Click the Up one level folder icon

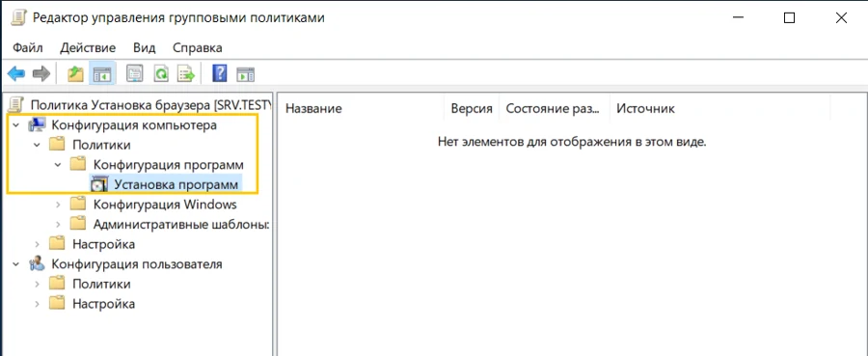tap(75, 73)
